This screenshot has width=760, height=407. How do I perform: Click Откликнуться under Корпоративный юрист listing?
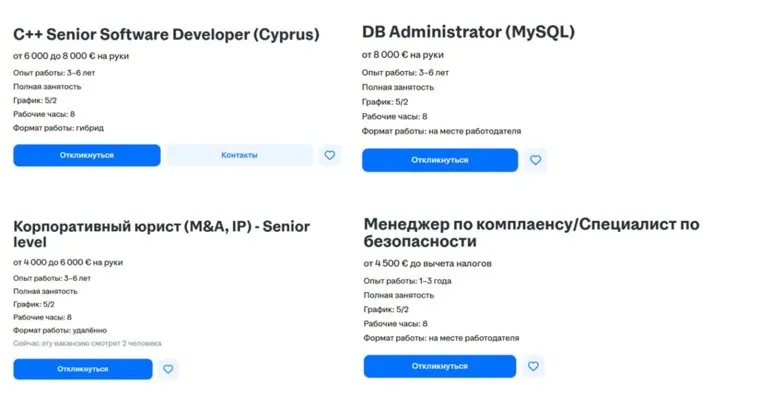[83, 369]
